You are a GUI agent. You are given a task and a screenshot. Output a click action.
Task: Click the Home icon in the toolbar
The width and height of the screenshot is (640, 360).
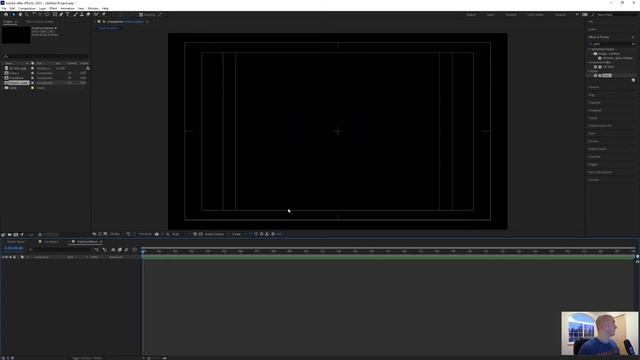pyautogui.click(x=6, y=14)
